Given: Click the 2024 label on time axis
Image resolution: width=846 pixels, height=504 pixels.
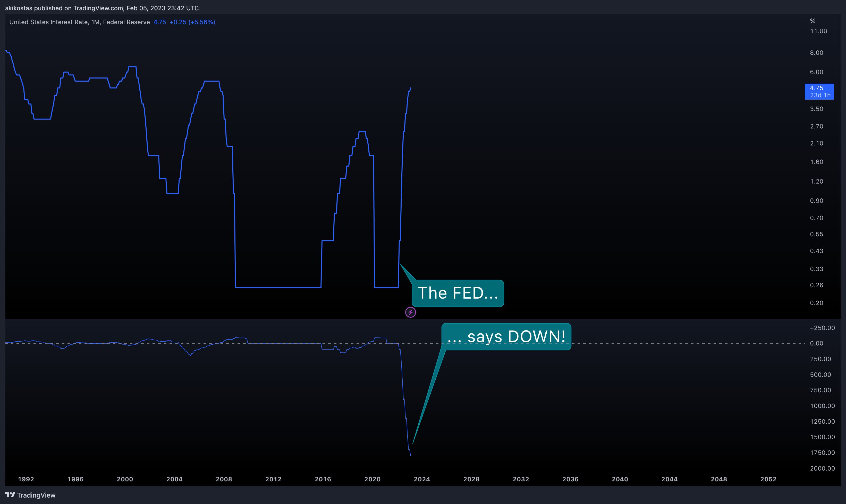Looking at the screenshot, I should click(x=422, y=479).
